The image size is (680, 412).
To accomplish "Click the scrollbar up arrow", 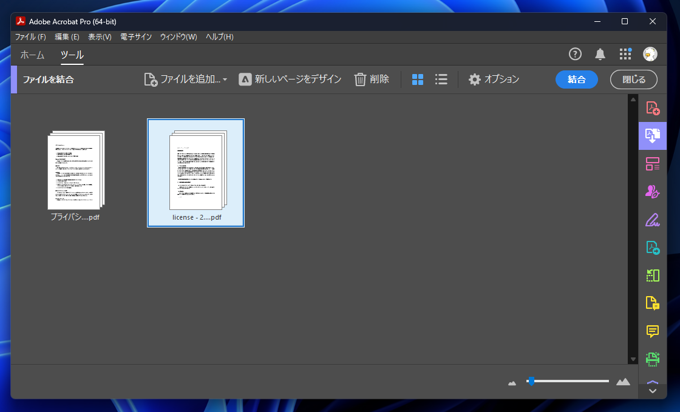I will 633,99.
